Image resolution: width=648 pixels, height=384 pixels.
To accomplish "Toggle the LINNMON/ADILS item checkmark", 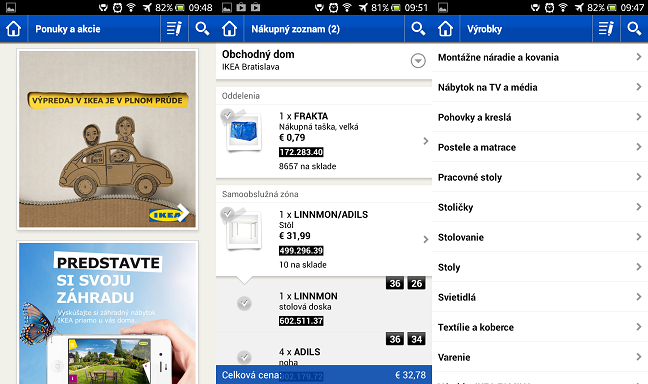I will 227,214.
